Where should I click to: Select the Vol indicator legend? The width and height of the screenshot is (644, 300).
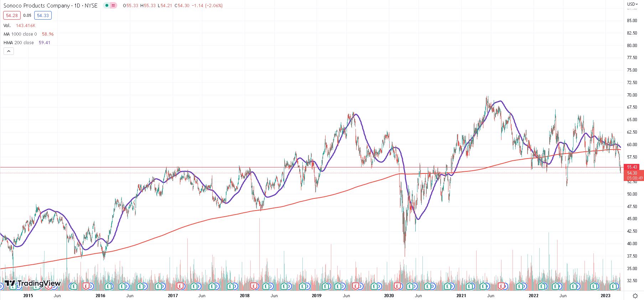tap(7, 26)
